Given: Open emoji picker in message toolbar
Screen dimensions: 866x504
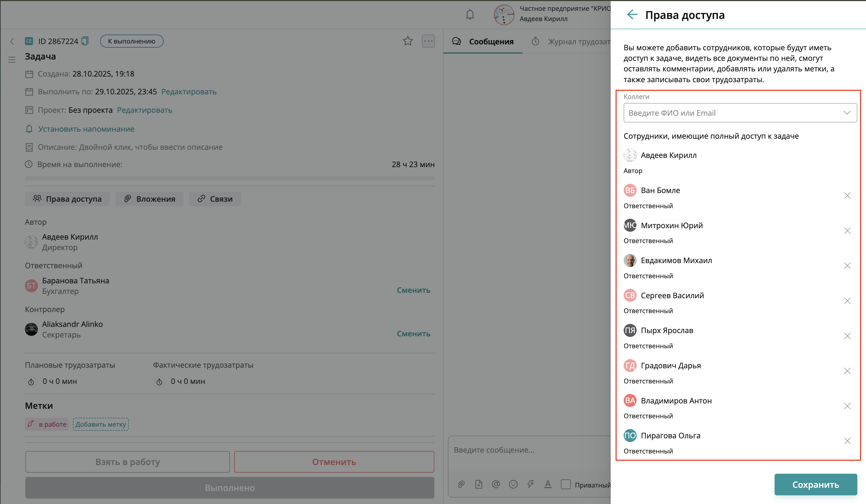Looking at the screenshot, I should 513,485.
